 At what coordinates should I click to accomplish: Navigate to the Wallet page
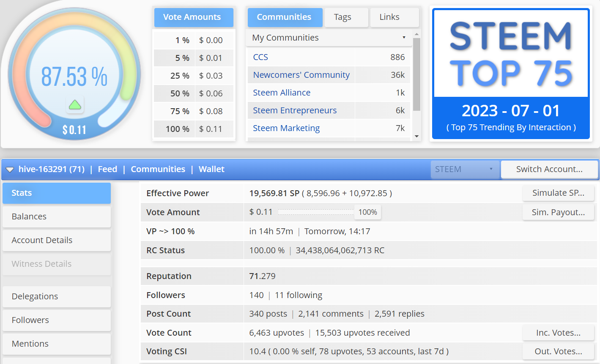point(211,169)
